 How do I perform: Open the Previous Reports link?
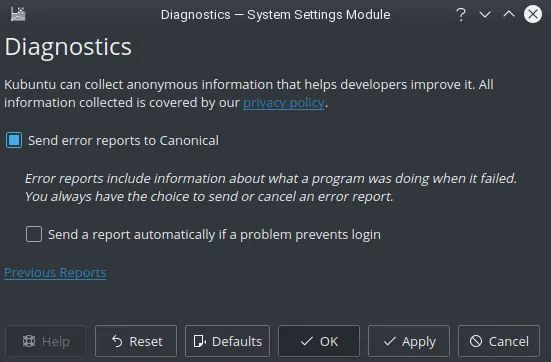click(x=55, y=273)
